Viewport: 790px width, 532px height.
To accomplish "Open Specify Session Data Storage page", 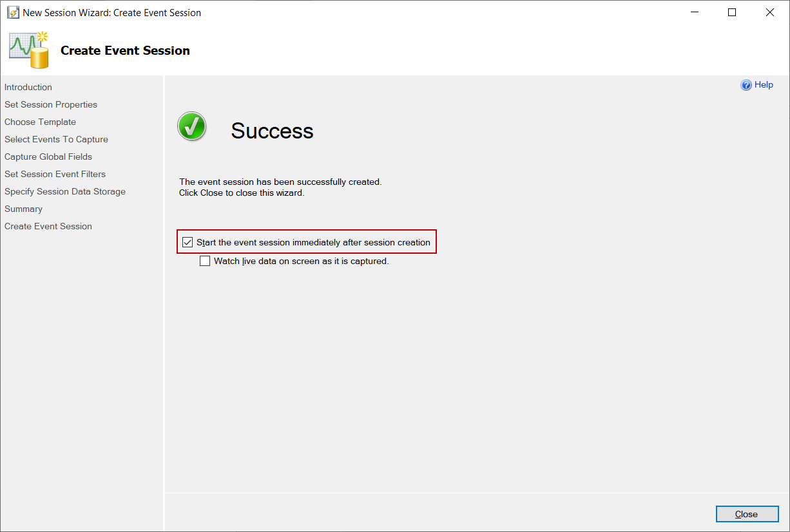I will point(65,191).
